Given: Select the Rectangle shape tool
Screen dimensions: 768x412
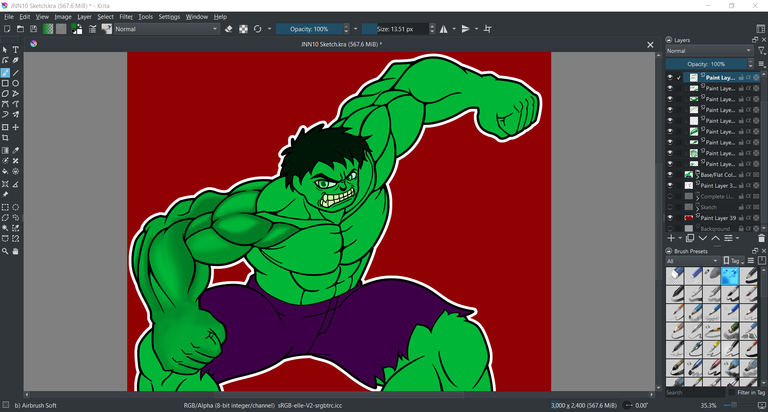Looking at the screenshot, I should [5, 83].
